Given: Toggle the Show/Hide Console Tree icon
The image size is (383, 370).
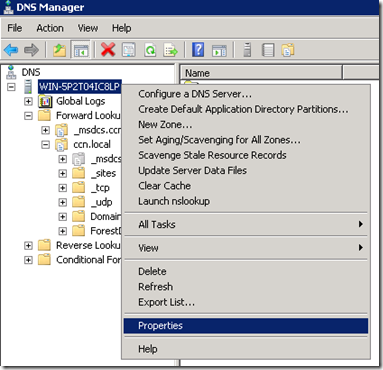Looking at the screenshot, I should 81,50.
